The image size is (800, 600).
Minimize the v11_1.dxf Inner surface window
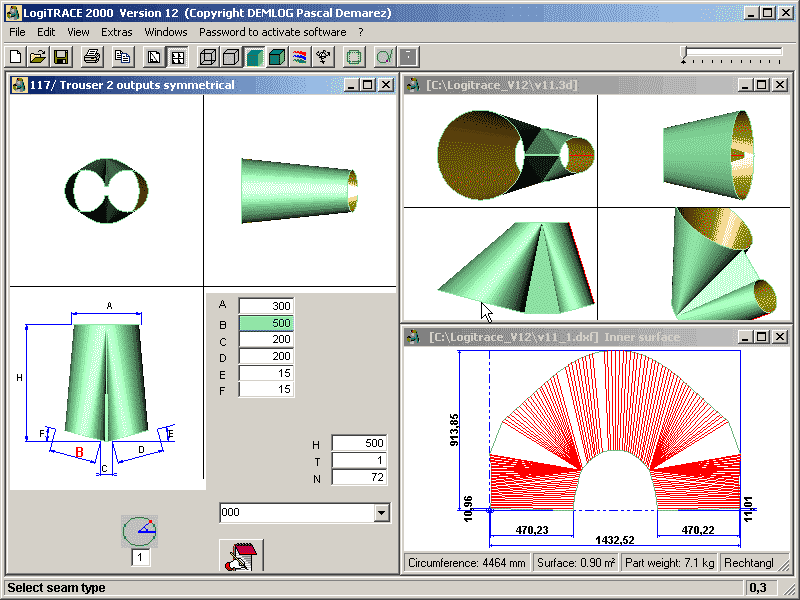745,337
